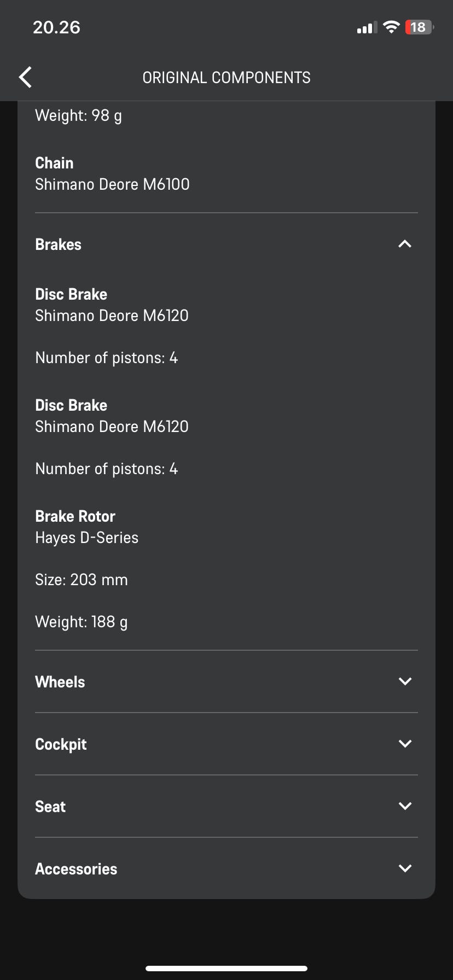
Task: Tap the Brakes section header
Action: pos(59,244)
